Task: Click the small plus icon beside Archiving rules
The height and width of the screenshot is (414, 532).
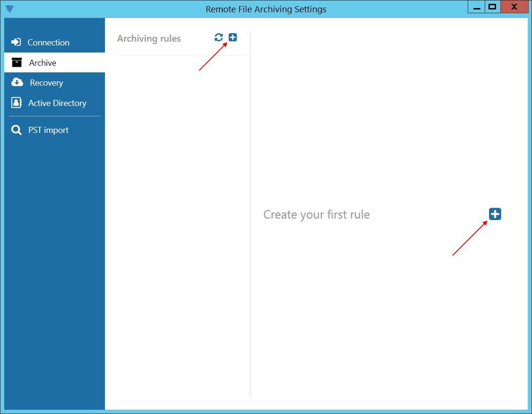Action: (233, 37)
